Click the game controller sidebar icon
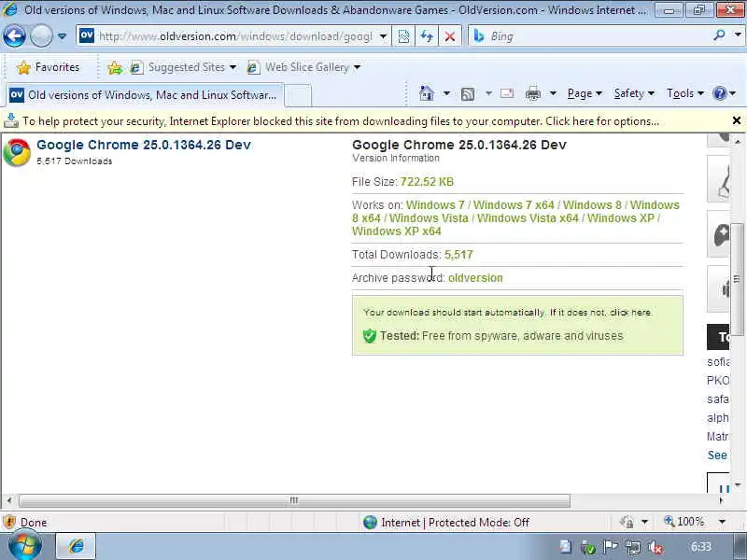 [721, 235]
